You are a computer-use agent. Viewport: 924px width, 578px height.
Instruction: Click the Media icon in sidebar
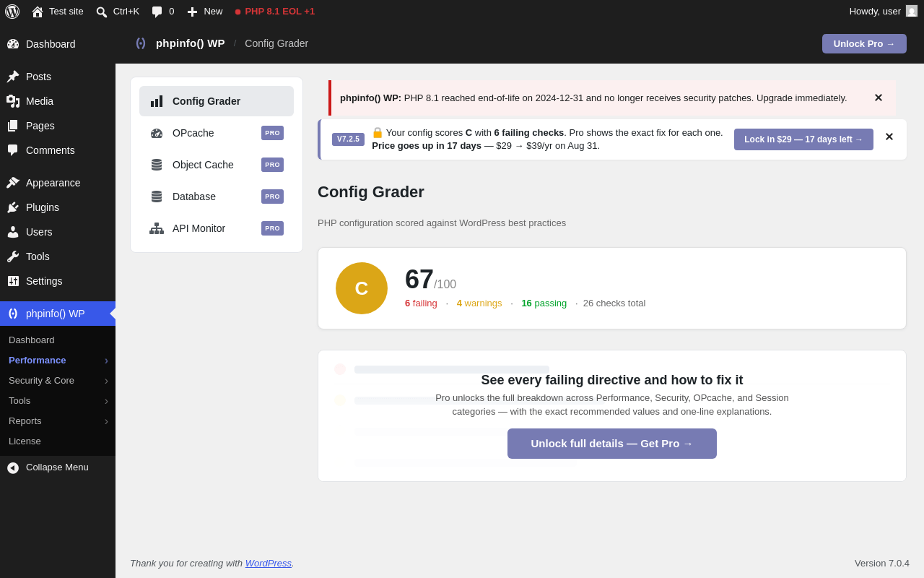tap(13, 101)
